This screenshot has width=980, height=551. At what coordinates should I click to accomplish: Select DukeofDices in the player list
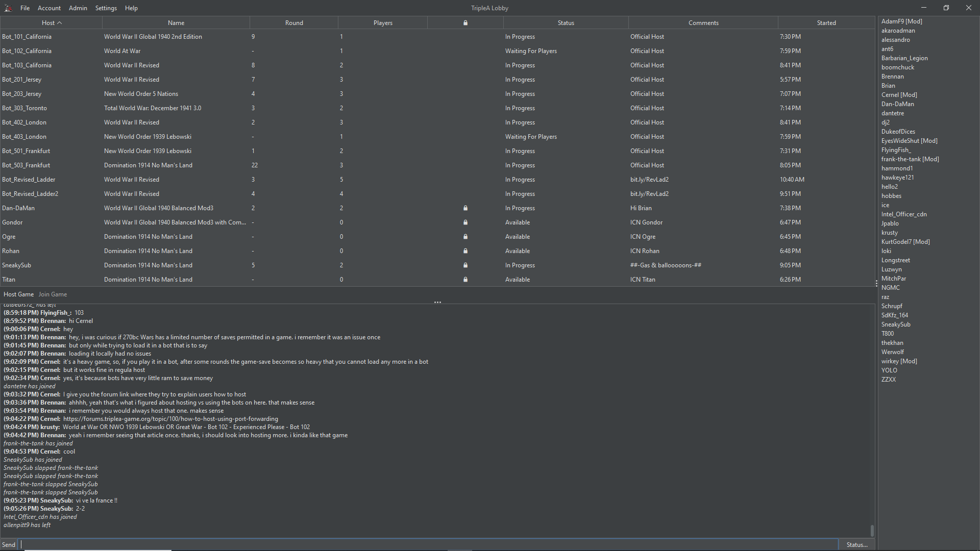tap(898, 132)
